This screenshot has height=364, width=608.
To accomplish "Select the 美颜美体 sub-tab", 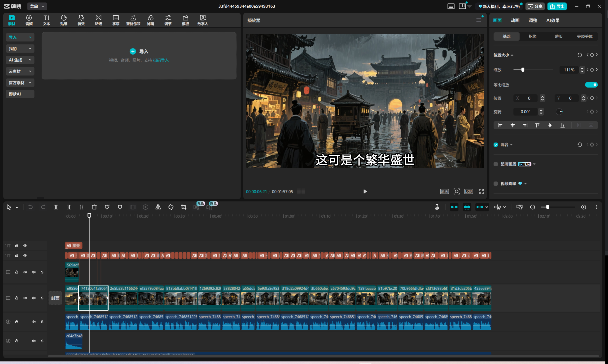I will (x=584, y=36).
